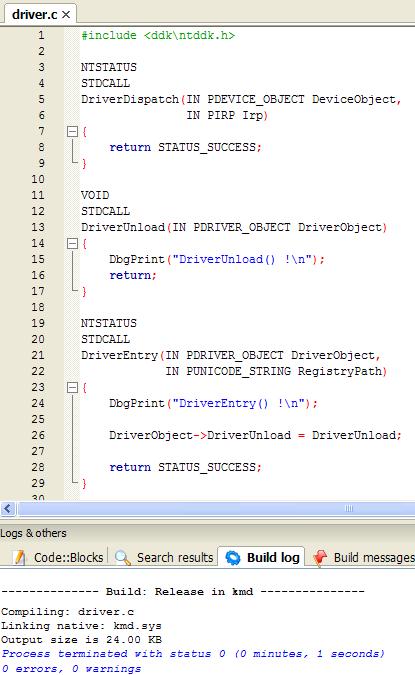Screen dimensions: 415x675
Task: Click line number 1 in the margin
Action: click(x=41, y=35)
